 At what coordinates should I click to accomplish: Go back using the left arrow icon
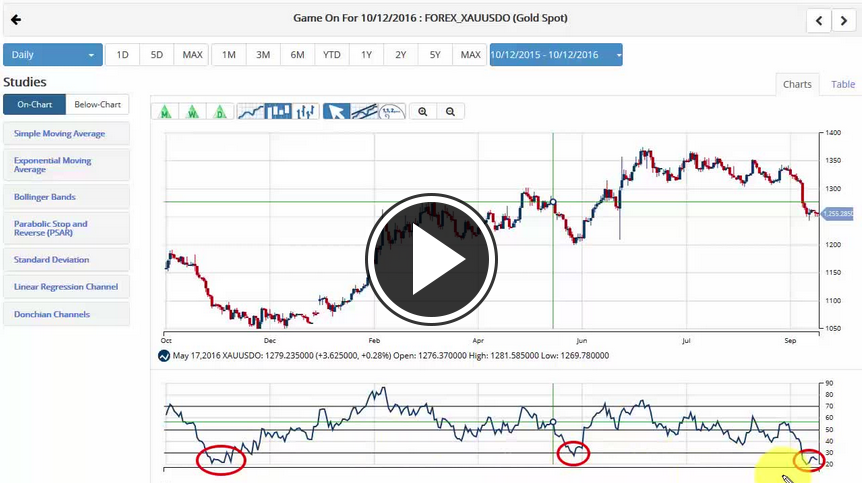tap(16, 20)
